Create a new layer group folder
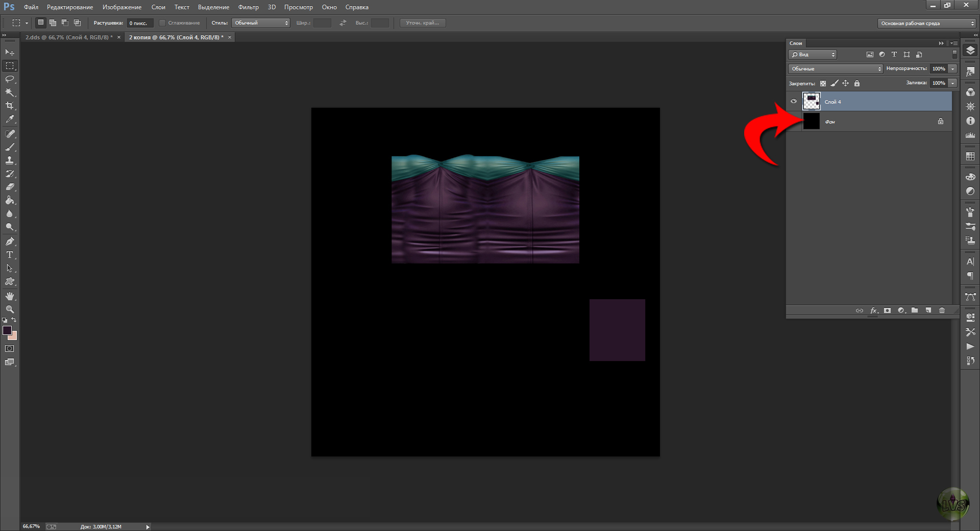980x531 pixels. [x=915, y=310]
